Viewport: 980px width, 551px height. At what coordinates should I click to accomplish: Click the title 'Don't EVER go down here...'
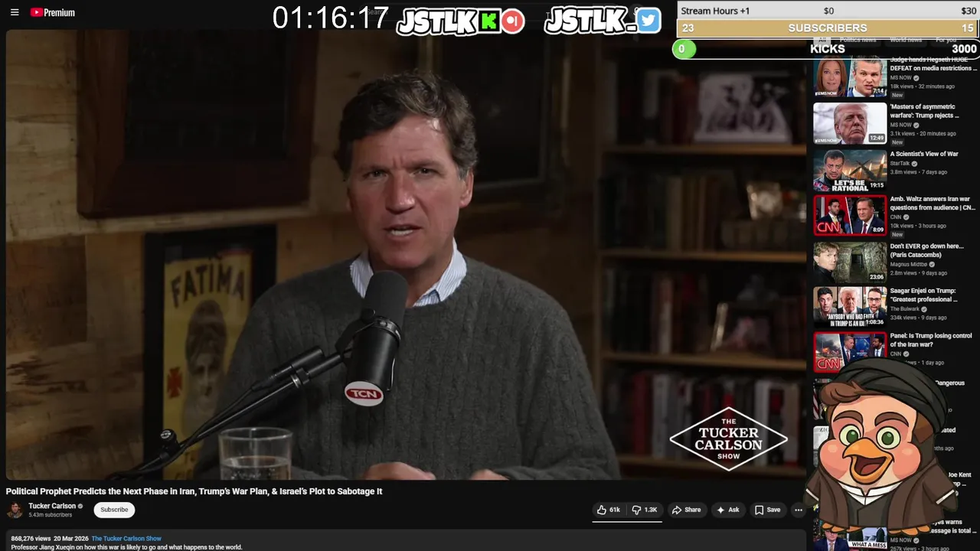coord(927,250)
